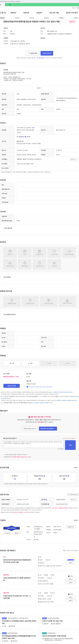Expand 채용 담당자 정보 열람하기

click(48, 429)
